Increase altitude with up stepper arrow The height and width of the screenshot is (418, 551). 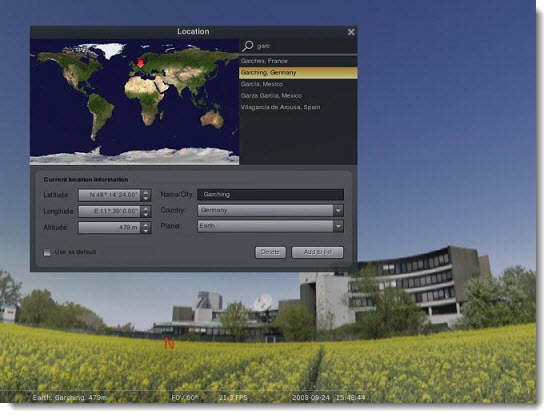[146, 224]
